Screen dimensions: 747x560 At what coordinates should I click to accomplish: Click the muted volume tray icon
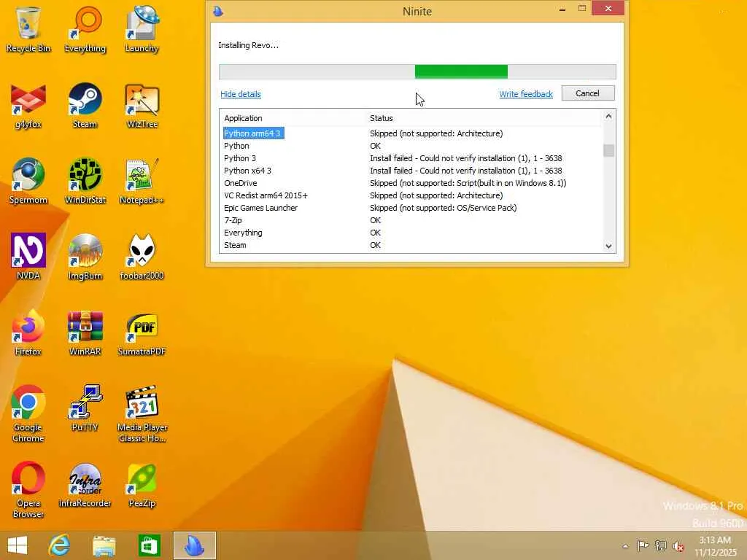coord(678,546)
